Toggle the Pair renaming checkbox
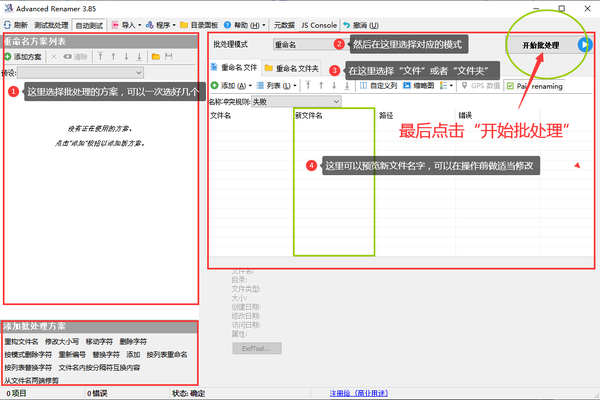Image resolution: width=600 pixels, height=400 pixels. 534,86
